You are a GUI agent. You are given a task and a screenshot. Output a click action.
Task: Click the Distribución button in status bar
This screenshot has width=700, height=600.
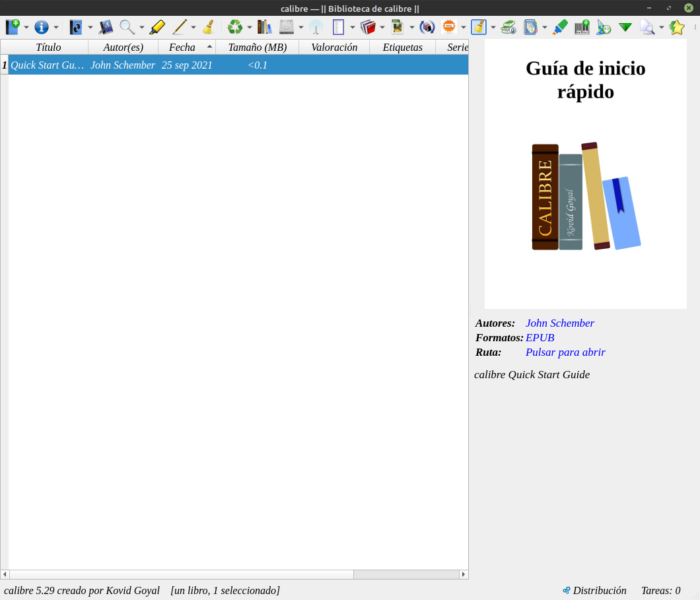[594, 590]
